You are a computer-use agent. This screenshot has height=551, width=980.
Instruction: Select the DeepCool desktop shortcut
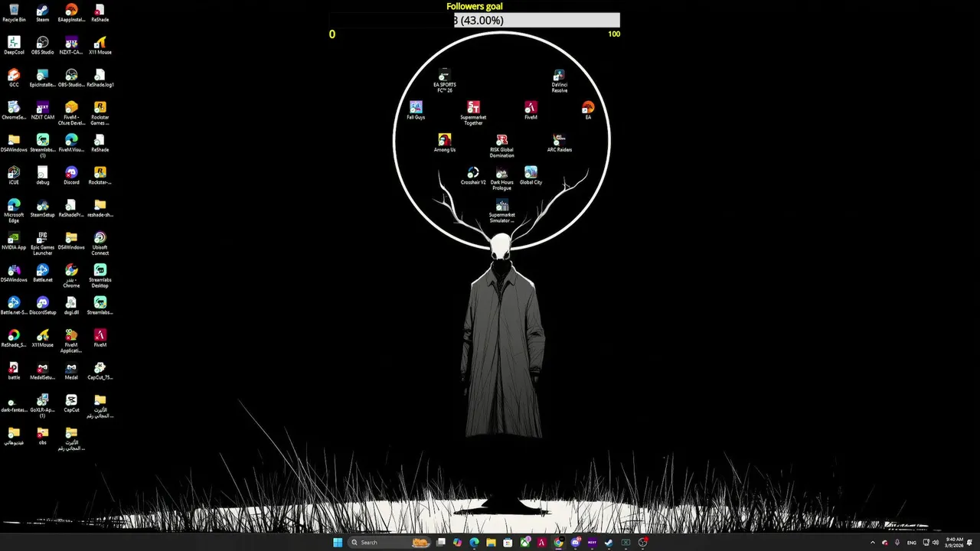tap(14, 46)
